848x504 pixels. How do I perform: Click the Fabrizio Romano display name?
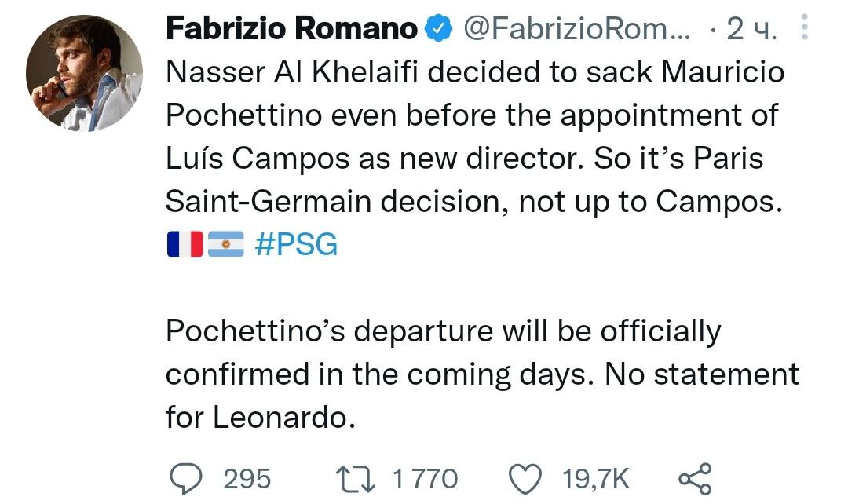pyautogui.click(x=291, y=30)
